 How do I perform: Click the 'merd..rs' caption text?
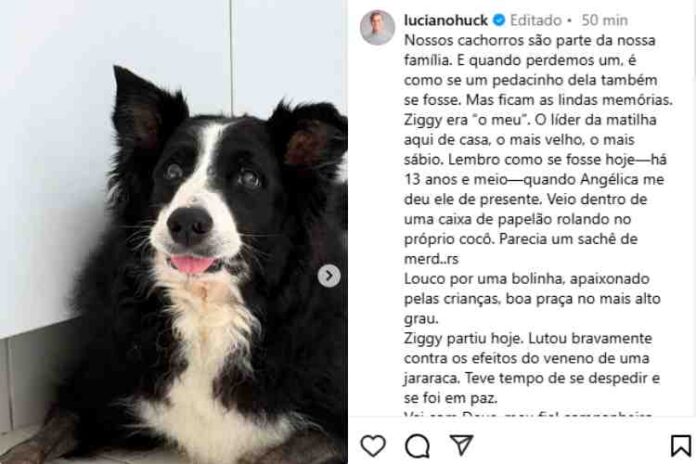431,259
